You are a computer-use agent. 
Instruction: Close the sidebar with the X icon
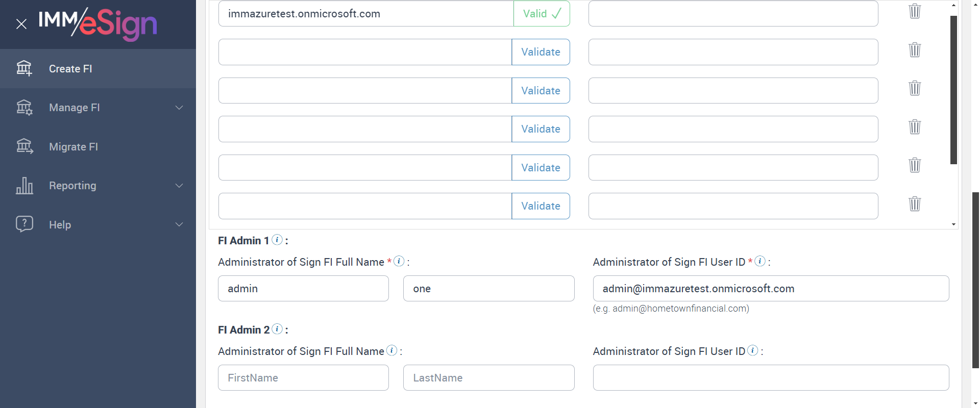pyautogui.click(x=21, y=24)
